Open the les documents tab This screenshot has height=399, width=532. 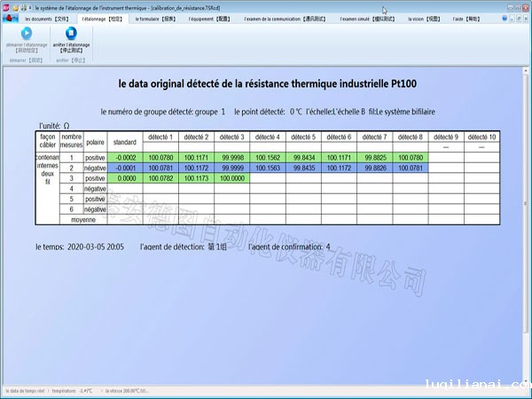pyautogui.click(x=47, y=19)
